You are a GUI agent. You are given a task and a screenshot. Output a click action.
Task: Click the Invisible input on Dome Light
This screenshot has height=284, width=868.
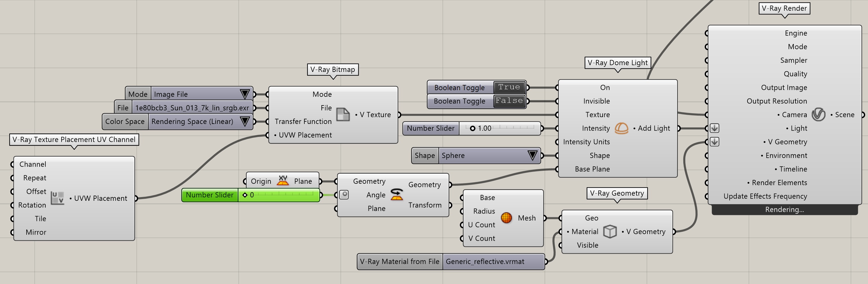pos(596,101)
